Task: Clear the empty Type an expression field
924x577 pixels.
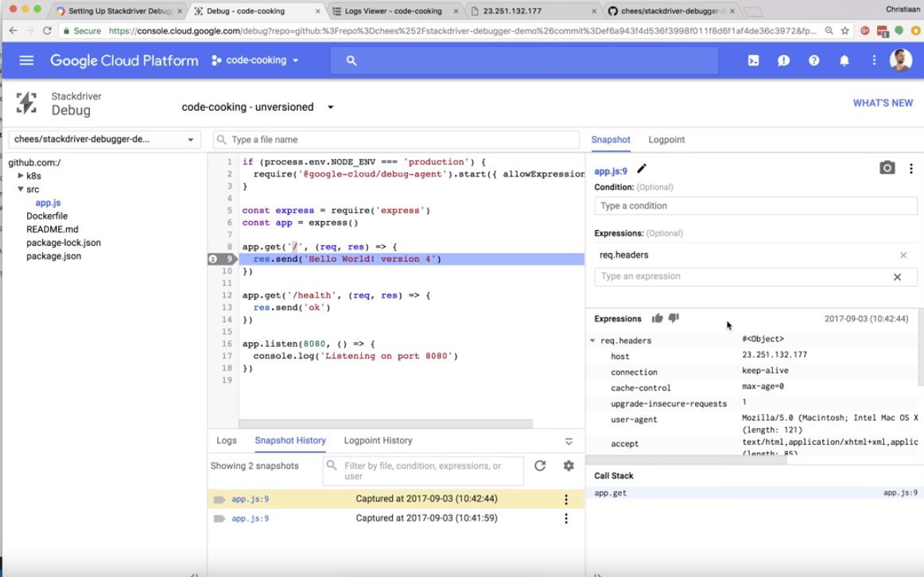Action: (897, 277)
